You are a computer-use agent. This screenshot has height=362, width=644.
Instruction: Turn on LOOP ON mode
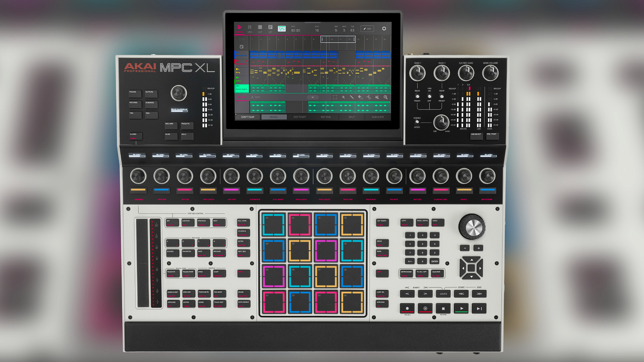pos(381,293)
